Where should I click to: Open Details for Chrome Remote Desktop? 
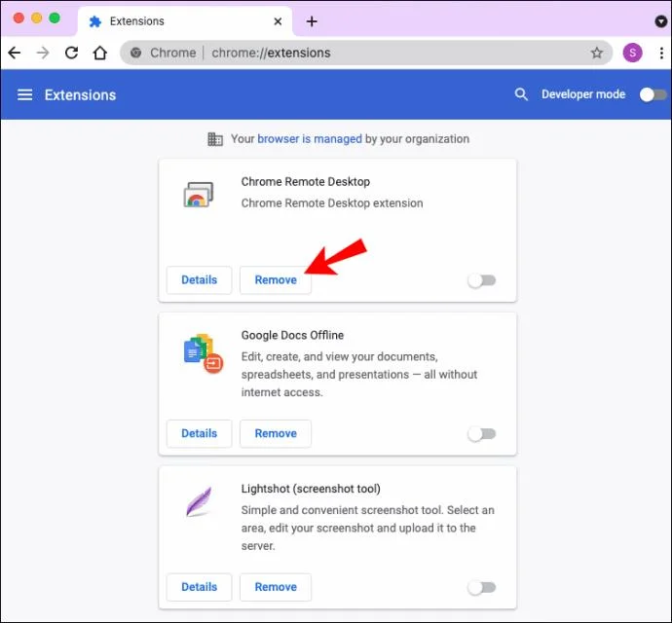pyautogui.click(x=200, y=279)
